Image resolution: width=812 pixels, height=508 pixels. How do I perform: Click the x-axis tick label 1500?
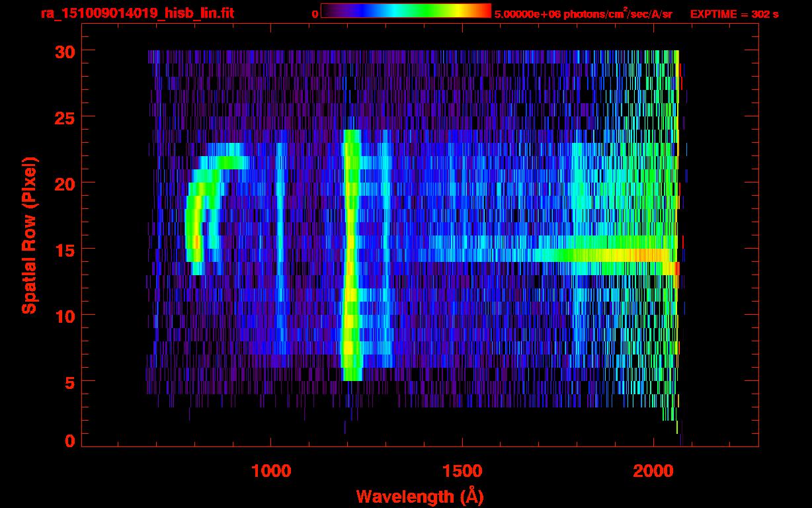[x=462, y=470]
